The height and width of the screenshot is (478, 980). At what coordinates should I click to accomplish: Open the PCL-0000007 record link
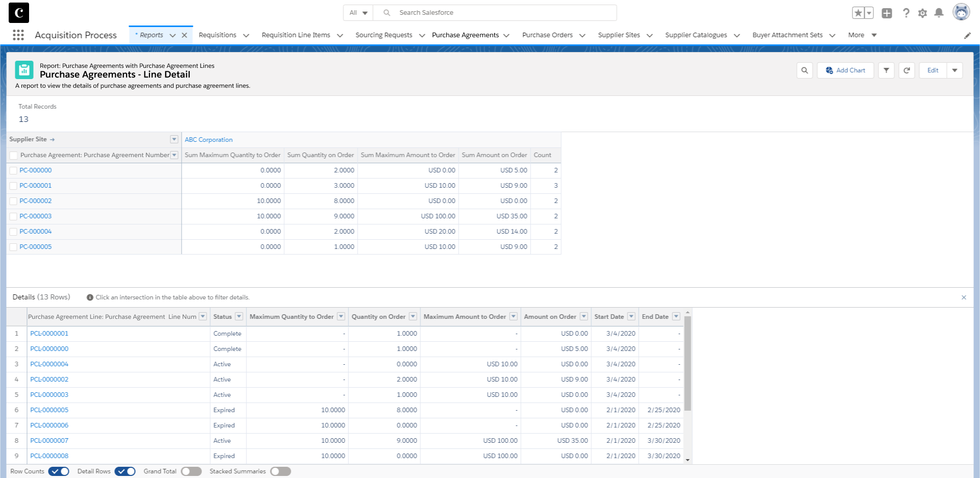click(49, 441)
